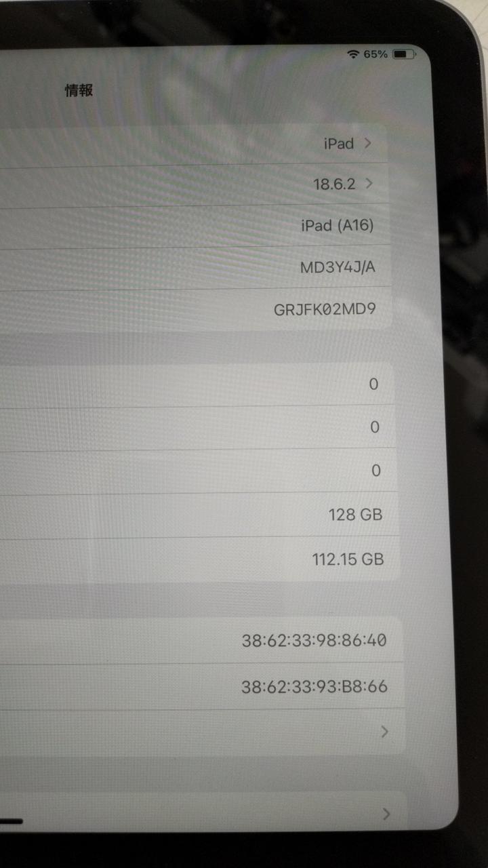
Task: Open the bottom row with chevron
Action: pos(203,814)
